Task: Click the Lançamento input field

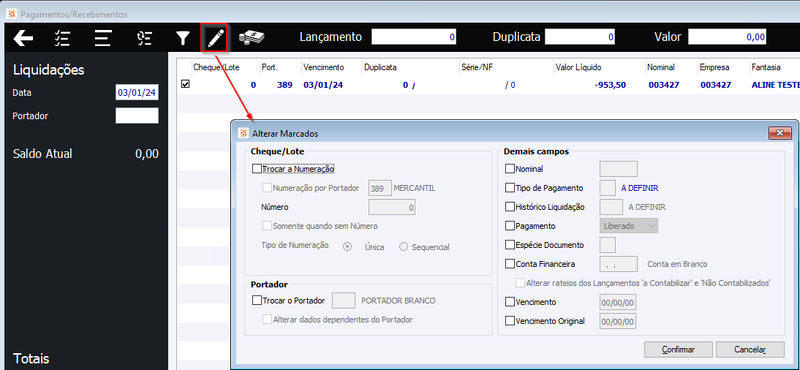Action: [x=414, y=37]
